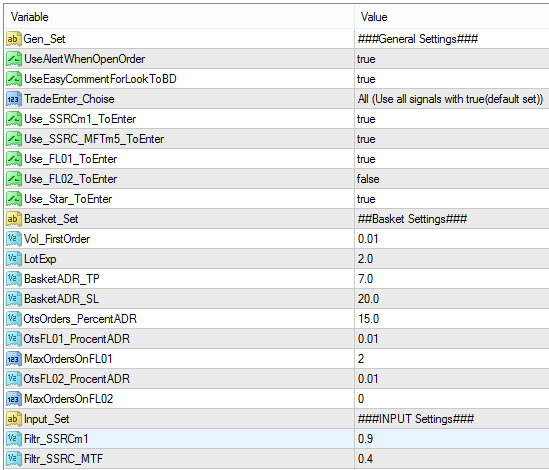The width and height of the screenshot is (549, 470).
Task: Click the boolean icon beside Use_SSRCm1_ToEnter
Action: [x=14, y=119]
